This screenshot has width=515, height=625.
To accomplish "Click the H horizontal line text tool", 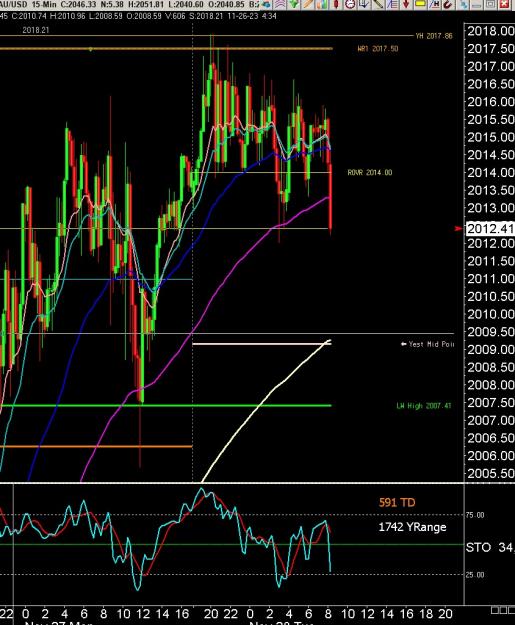I will pos(434,4).
